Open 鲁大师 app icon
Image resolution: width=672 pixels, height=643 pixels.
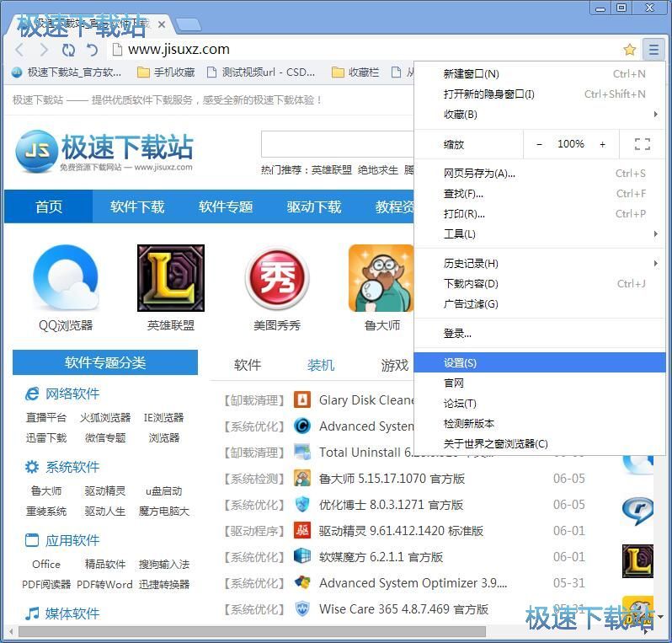tap(381, 278)
